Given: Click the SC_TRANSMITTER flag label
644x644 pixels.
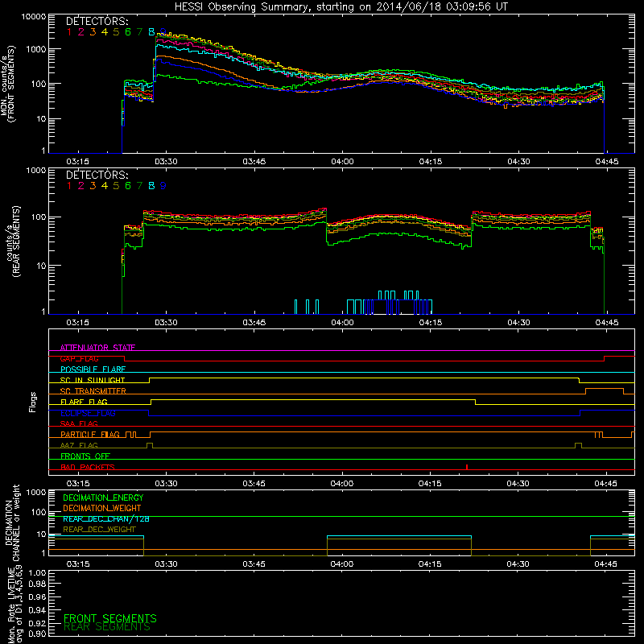Looking at the screenshot, I should click(93, 390).
